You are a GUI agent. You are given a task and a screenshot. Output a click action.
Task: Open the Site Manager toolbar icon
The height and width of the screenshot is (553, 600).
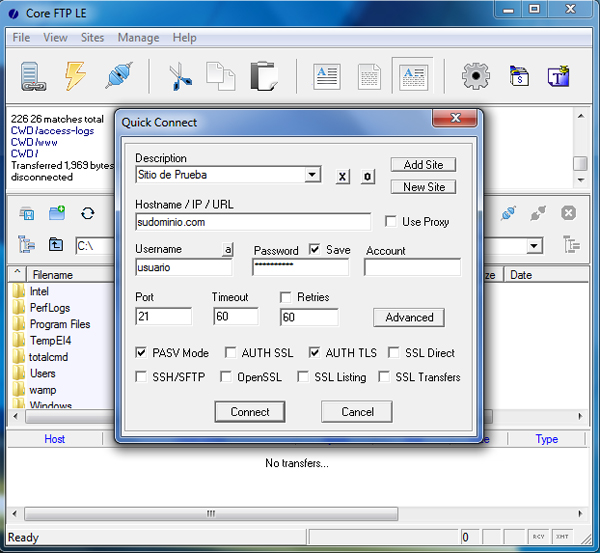[33, 76]
